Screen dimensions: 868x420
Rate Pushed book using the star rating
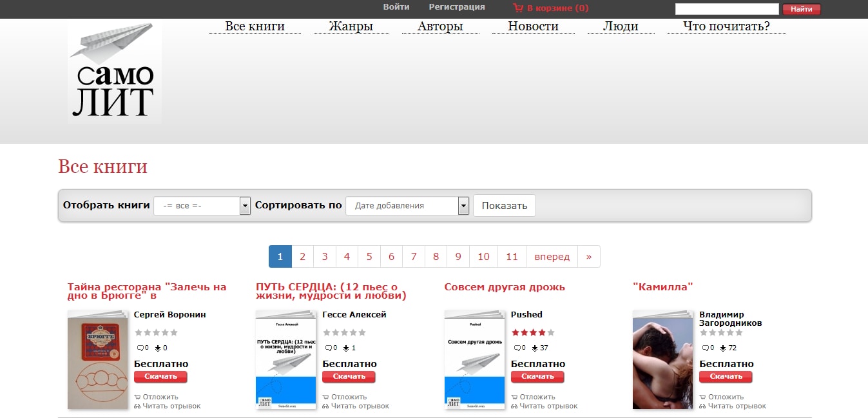532,333
